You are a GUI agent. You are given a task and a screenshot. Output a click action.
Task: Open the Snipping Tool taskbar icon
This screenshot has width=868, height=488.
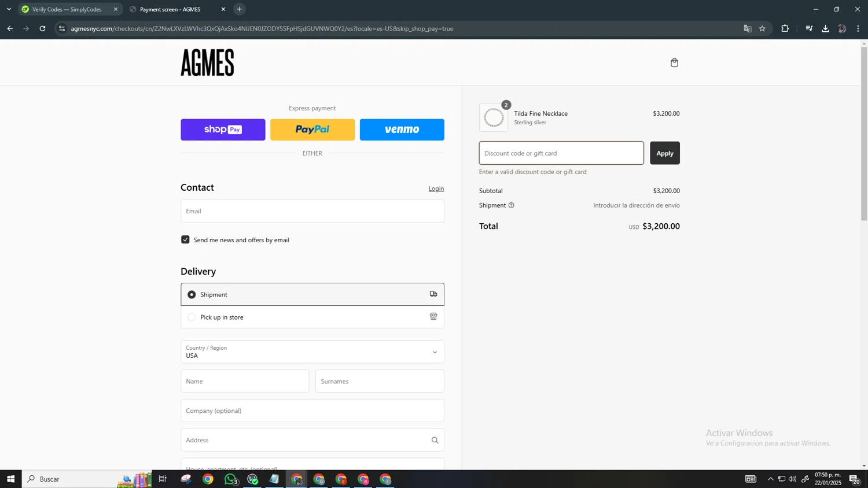coord(186,479)
